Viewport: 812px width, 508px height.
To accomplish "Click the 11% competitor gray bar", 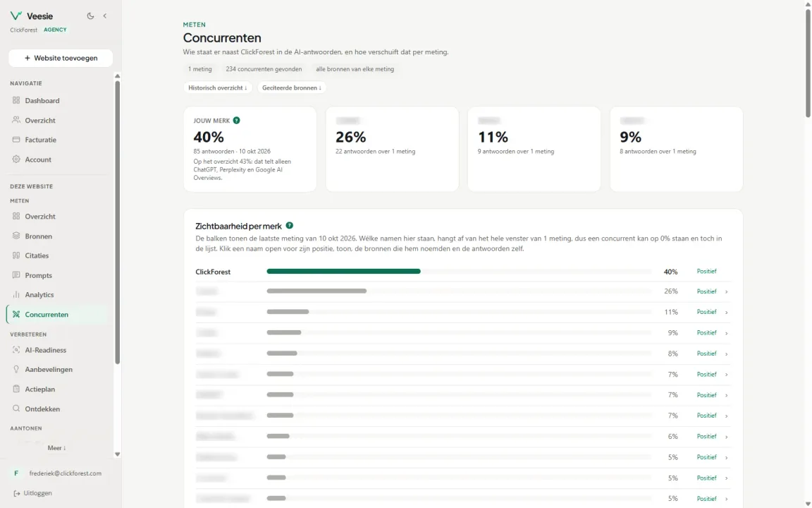I will (288, 312).
